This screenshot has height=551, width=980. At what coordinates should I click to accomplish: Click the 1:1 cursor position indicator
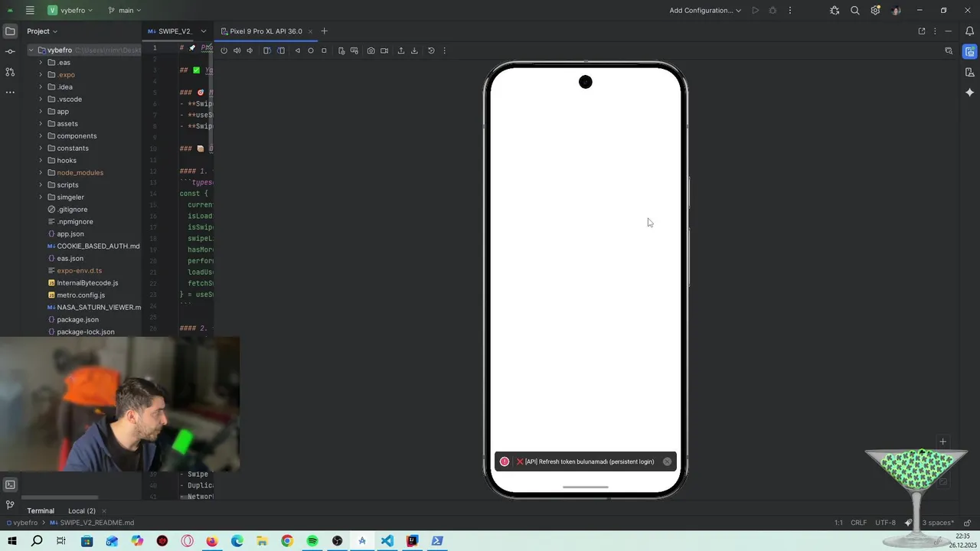pyautogui.click(x=838, y=523)
